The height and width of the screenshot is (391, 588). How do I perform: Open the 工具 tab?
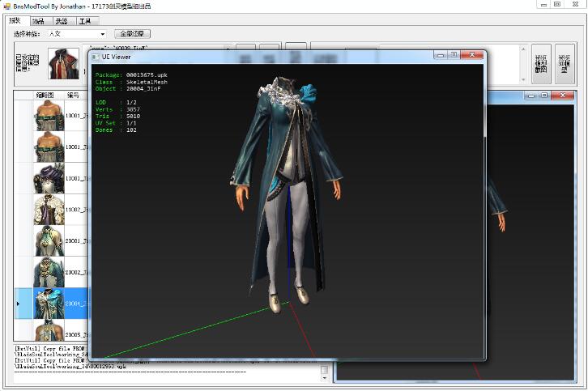click(x=83, y=20)
